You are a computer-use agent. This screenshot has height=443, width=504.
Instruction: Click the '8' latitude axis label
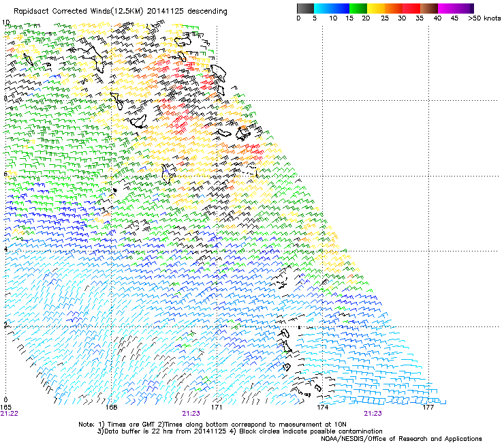[5, 98]
